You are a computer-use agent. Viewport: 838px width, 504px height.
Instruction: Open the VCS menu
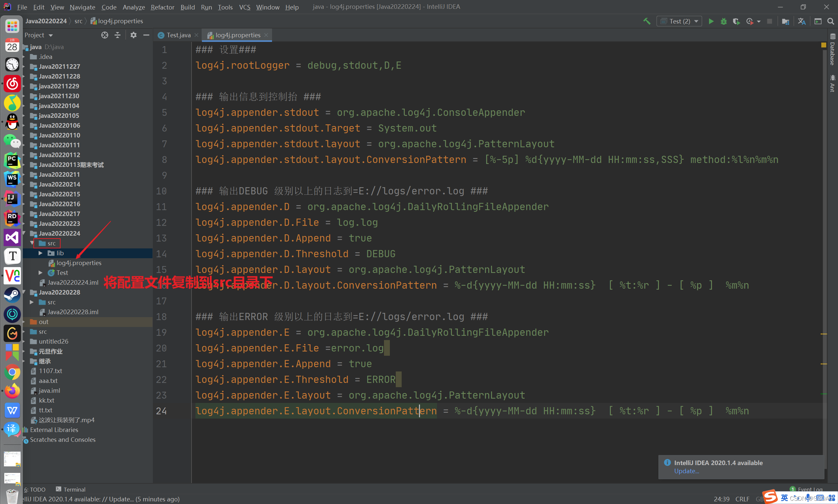click(245, 7)
